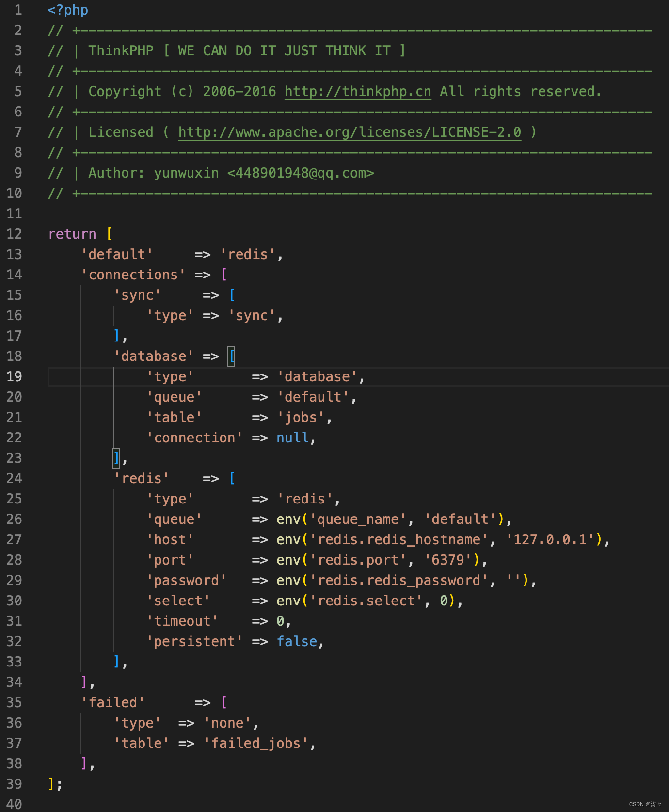Click the <?php opening tag

tap(68, 10)
